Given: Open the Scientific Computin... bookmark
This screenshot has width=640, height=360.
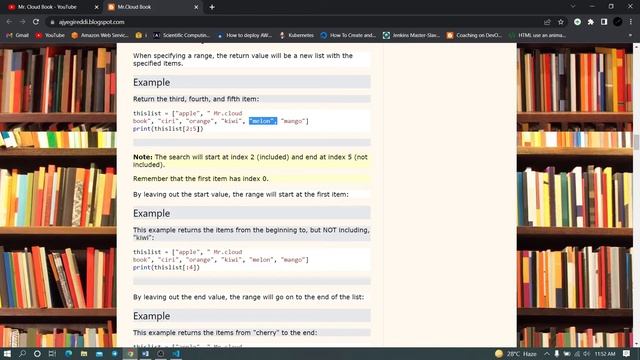Looking at the screenshot, I should (182, 36).
